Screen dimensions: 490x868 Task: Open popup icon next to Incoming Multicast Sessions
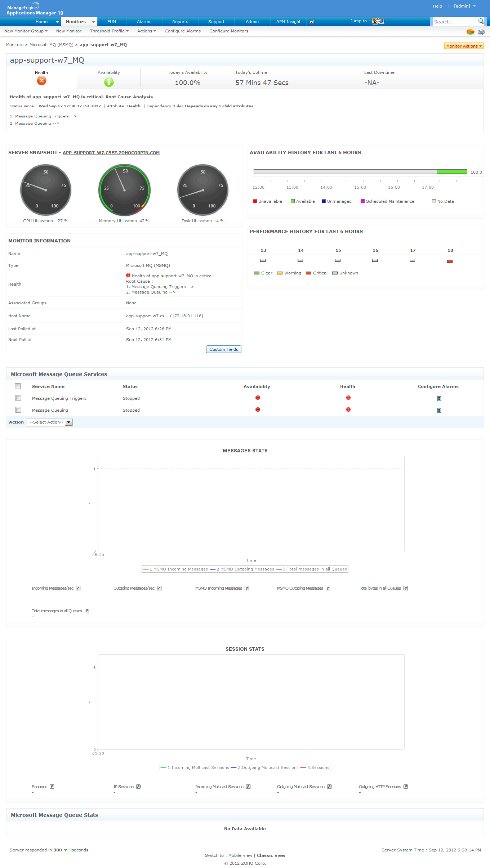click(x=248, y=787)
